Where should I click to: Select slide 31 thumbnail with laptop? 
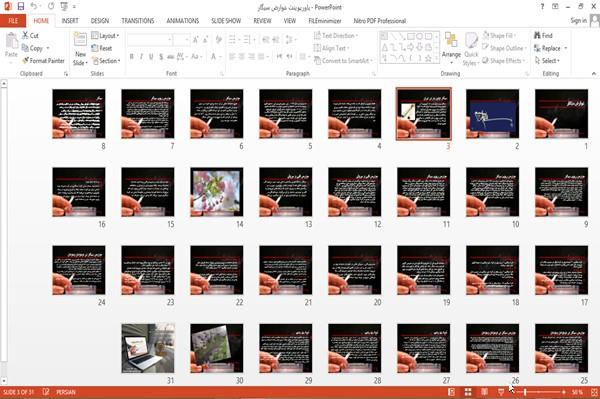148,348
